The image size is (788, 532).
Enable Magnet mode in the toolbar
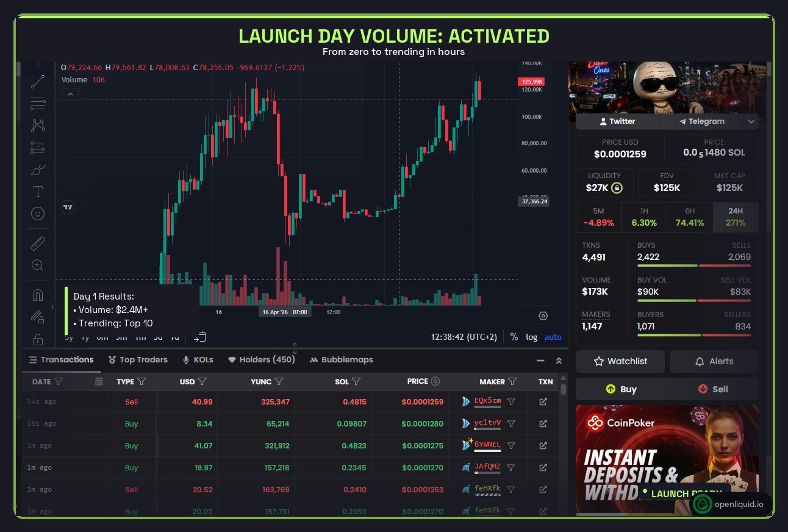[37, 294]
